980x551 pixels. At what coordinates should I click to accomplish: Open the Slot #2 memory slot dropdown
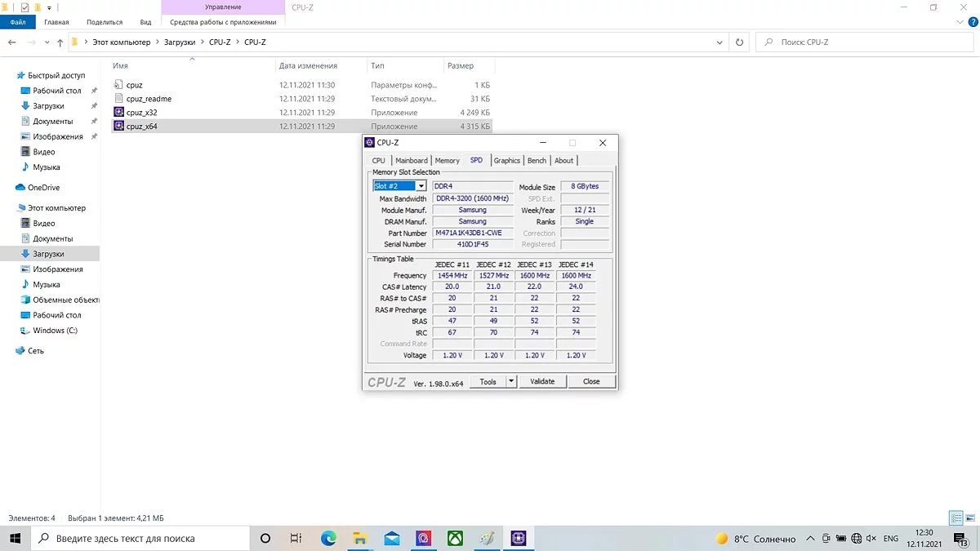coord(421,186)
